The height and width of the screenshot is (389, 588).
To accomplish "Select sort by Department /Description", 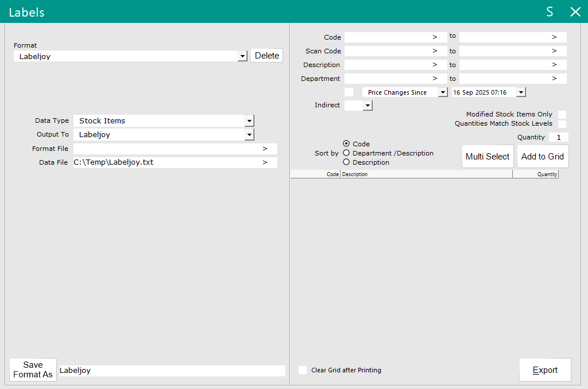I will [x=346, y=153].
